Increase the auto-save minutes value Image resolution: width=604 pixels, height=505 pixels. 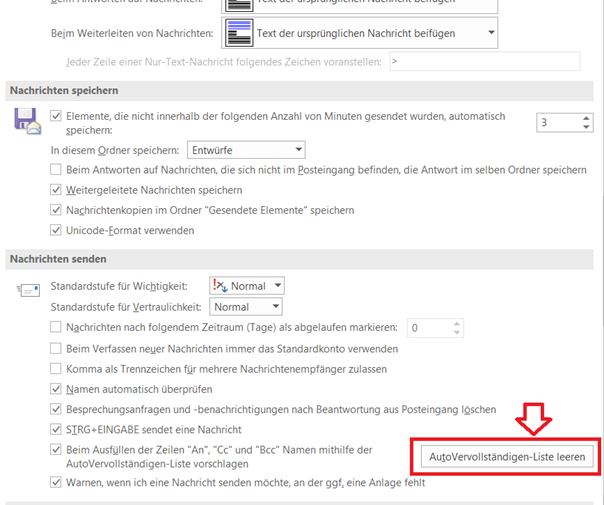tap(584, 117)
